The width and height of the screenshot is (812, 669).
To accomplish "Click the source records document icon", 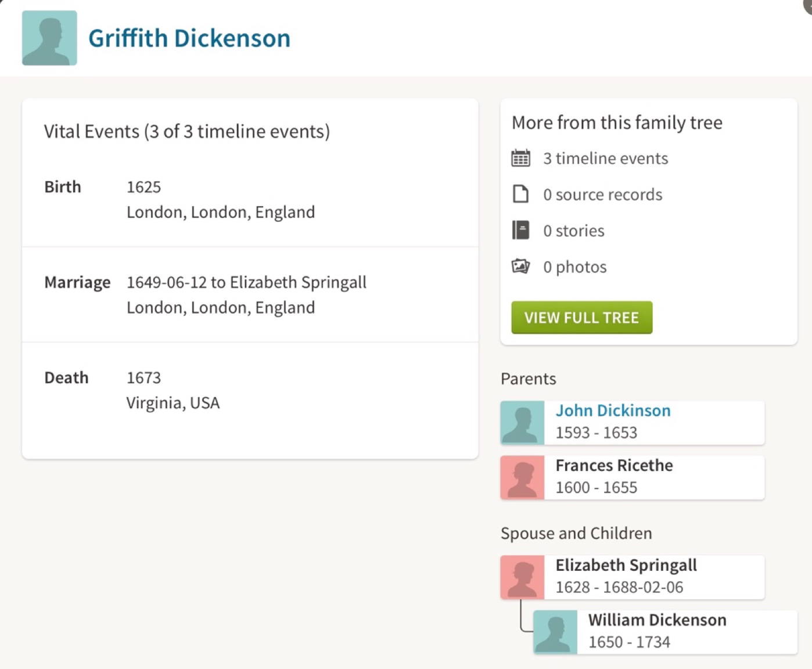I will (520, 194).
